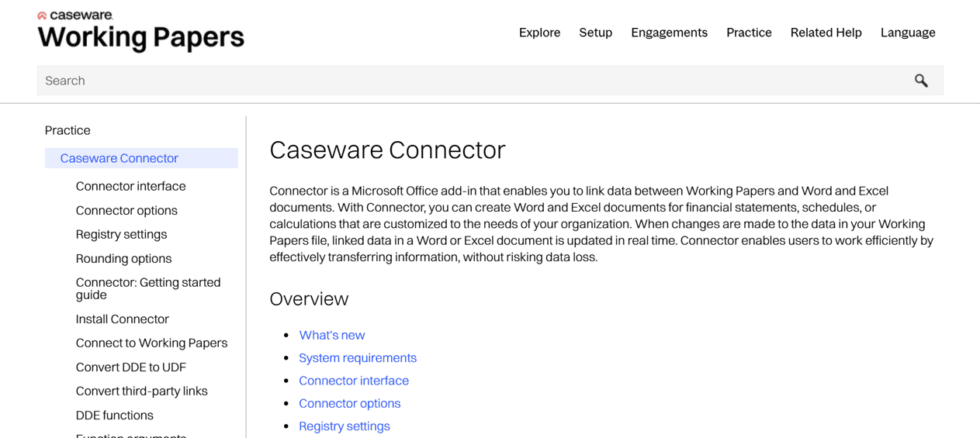980x438 pixels.
Task: Select Caseware Connector in sidebar
Action: coord(141,158)
